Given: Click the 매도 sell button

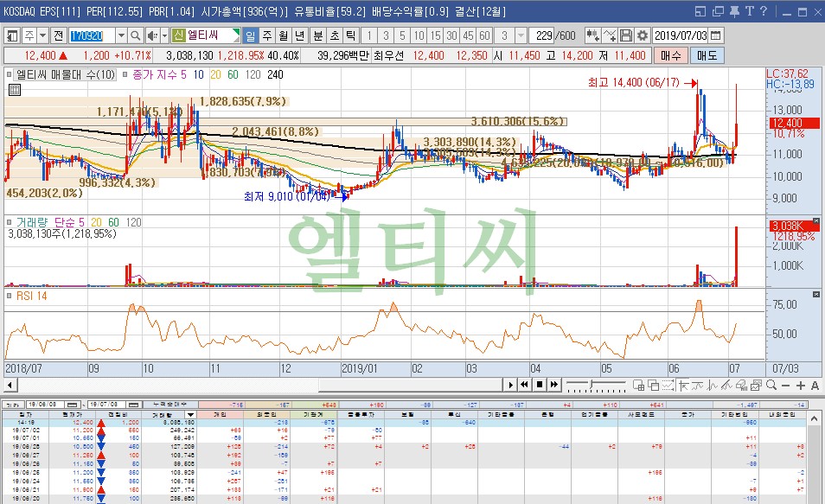Looking at the screenshot, I should point(707,55).
